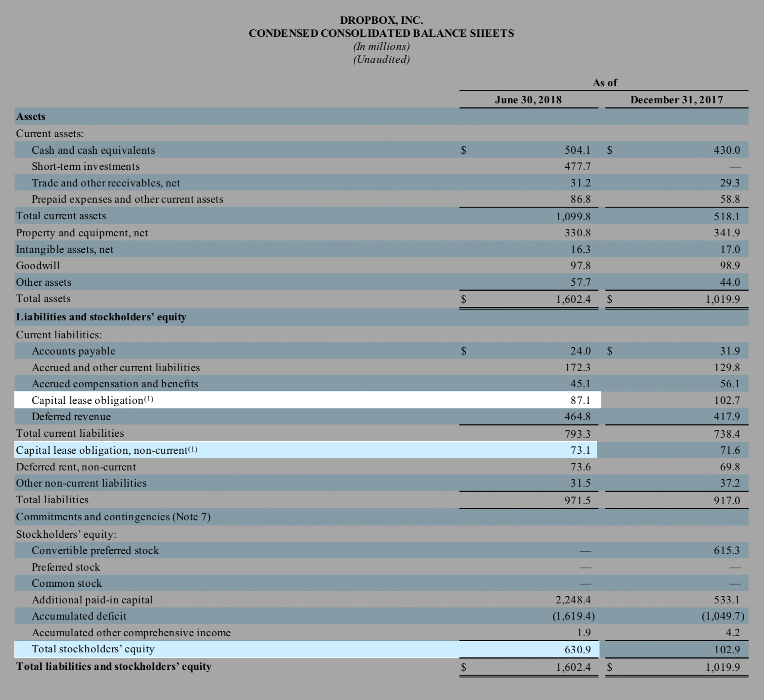Click the highlighted 87.1 capital lease value
Viewport: 764px width, 700px height.
click(581, 400)
